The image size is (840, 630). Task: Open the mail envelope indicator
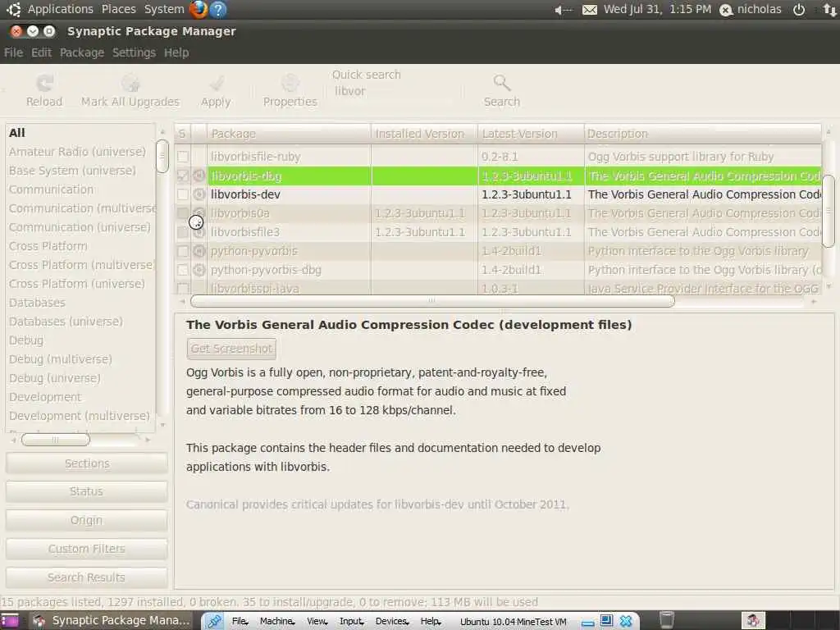[x=589, y=10]
